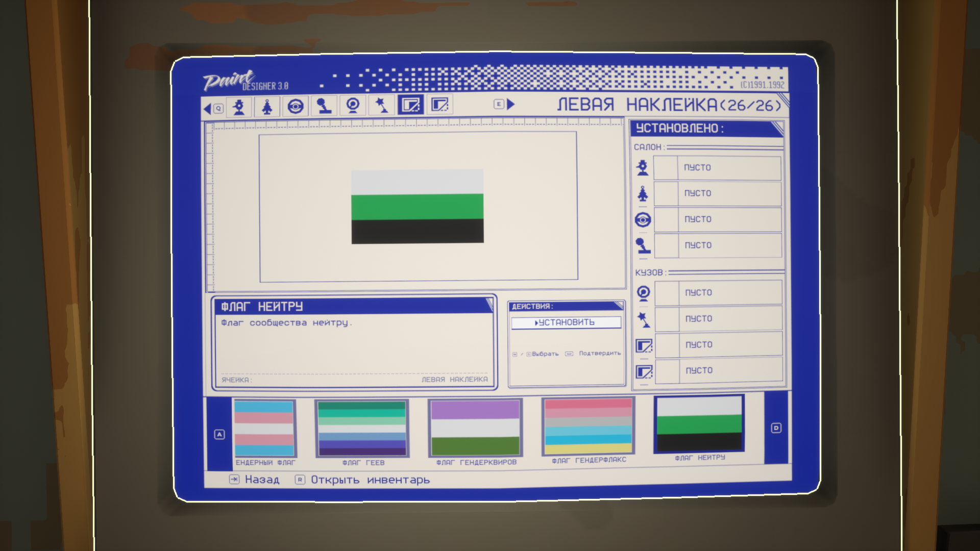Select the gear shift knob toolbar icon
The width and height of the screenshot is (980, 551).
tap(324, 106)
